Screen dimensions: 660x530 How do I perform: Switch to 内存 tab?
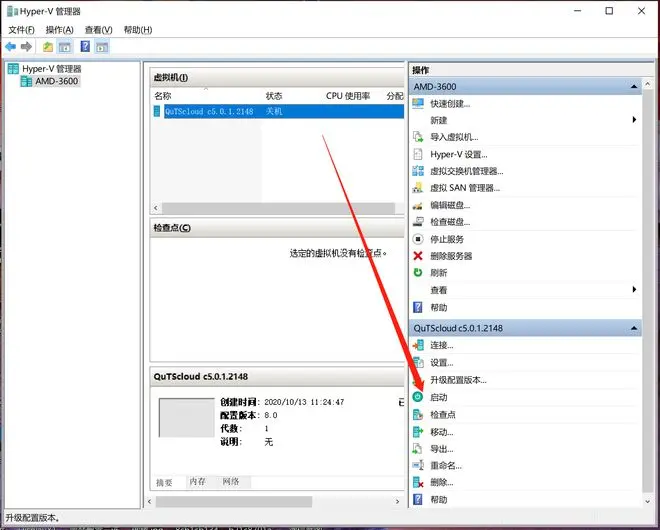[x=197, y=482]
